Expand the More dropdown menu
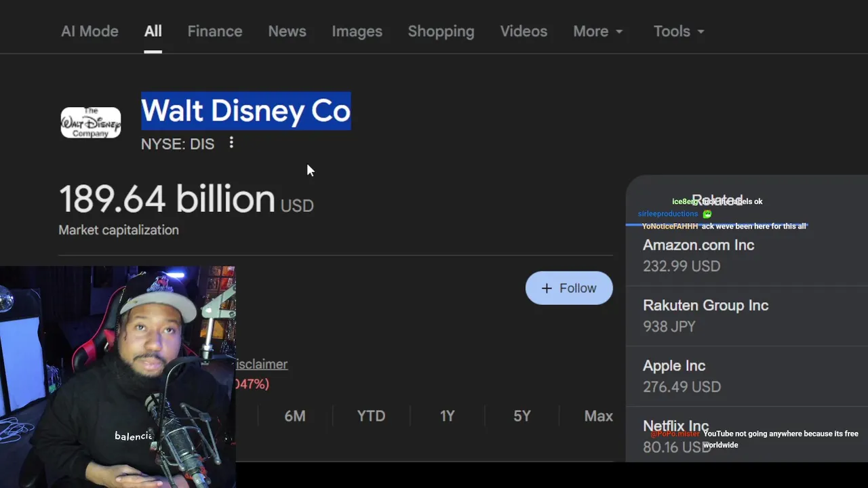Screen dimensions: 868x488 pyautogui.click(x=597, y=31)
